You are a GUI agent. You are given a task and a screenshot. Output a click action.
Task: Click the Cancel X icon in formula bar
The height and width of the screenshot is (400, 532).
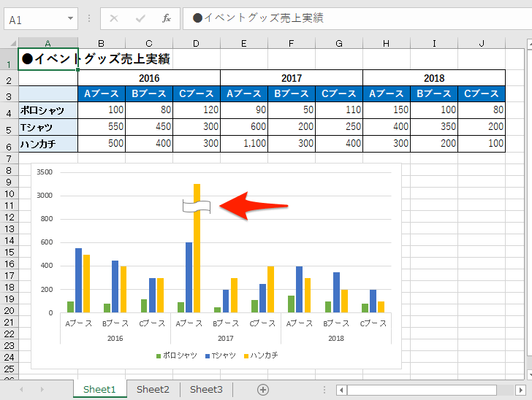[x=114, y=18]
